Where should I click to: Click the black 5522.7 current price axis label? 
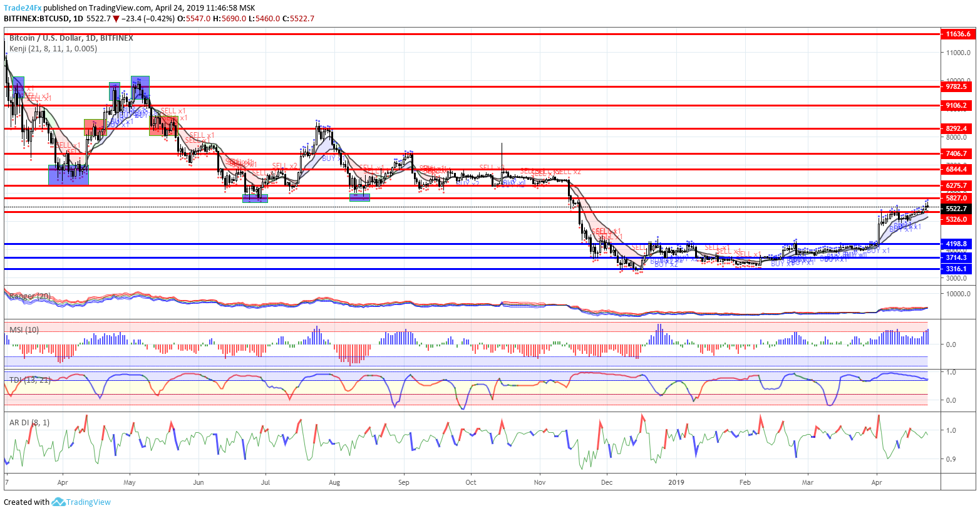coord(956,209)
